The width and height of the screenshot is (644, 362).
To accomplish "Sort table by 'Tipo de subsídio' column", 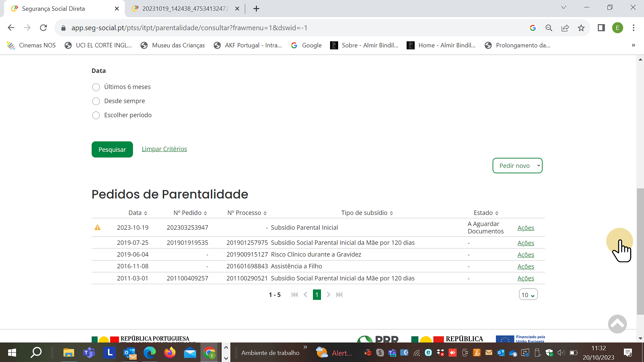I will coord(367,213).
